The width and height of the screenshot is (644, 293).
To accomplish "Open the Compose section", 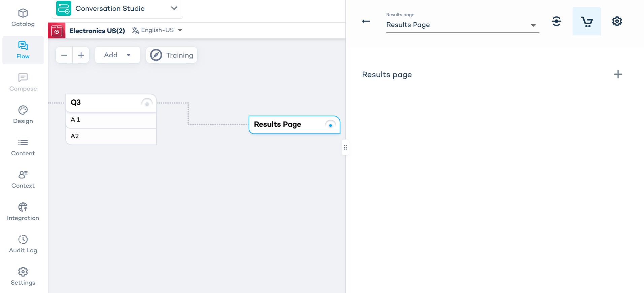I will click(x=23, y=83).
